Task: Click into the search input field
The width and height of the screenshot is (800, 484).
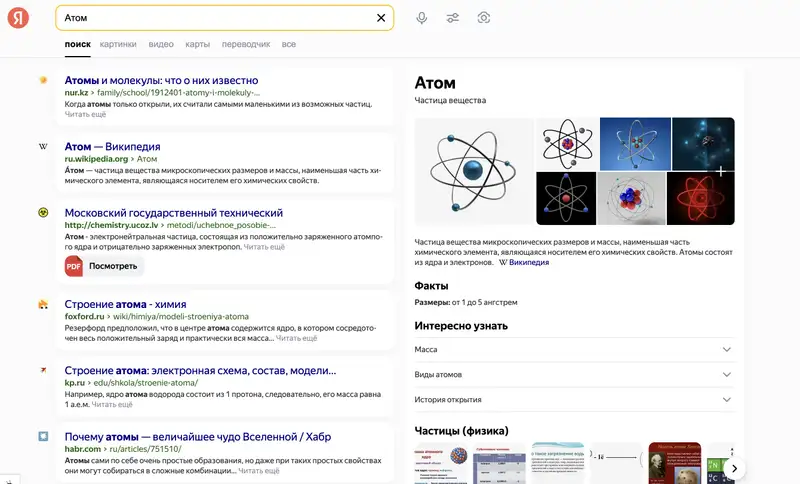Action: click(210, 18)
